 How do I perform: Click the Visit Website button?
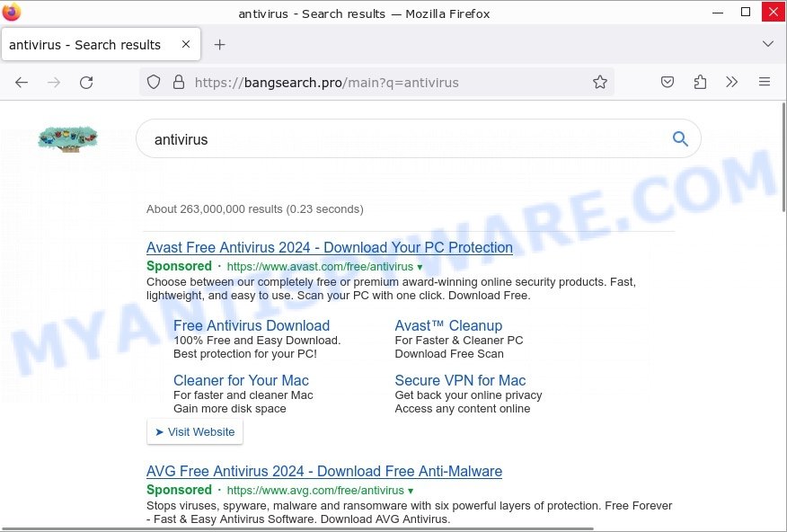point(195,432)
